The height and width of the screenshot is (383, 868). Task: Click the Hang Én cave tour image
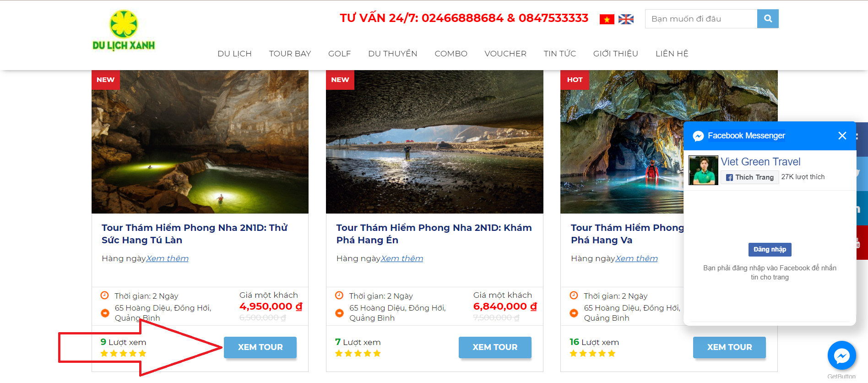(434, 142)
